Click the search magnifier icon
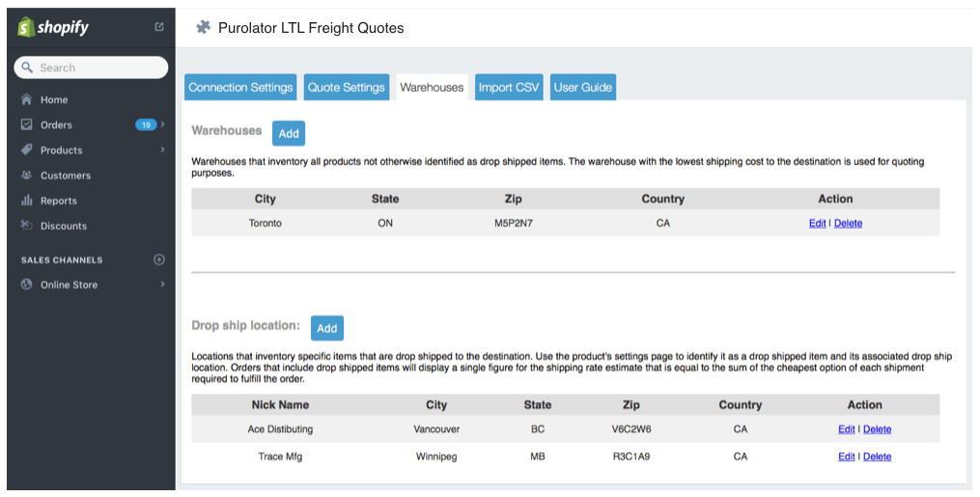The height and width of the screenshot is (497, 980). 27,67
